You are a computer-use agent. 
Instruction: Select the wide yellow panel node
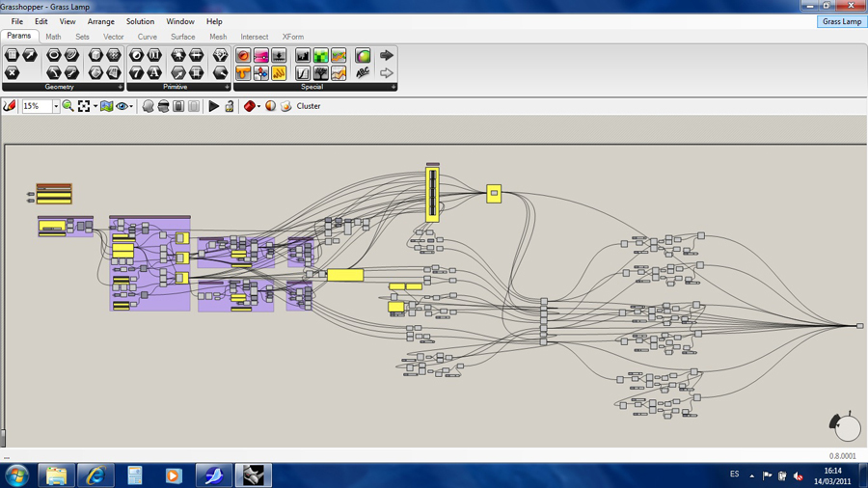point(345,275)
